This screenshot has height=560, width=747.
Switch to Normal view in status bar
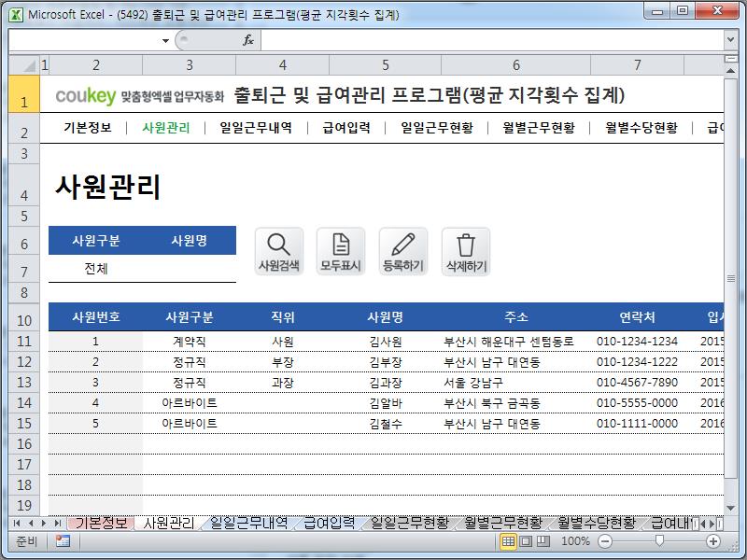point(508,541)
